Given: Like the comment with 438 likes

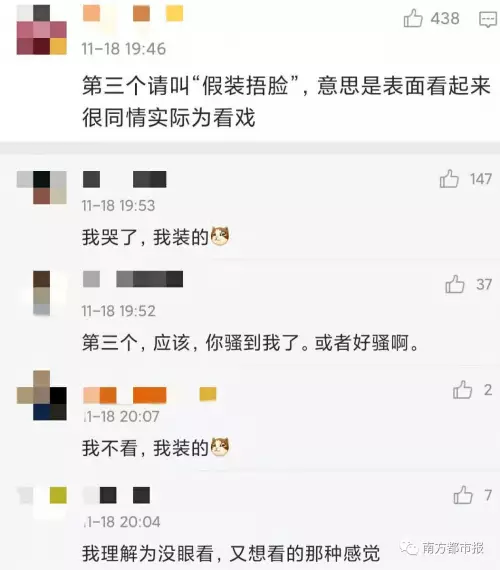Looking at the screenshot, I should tap(413, 18).
